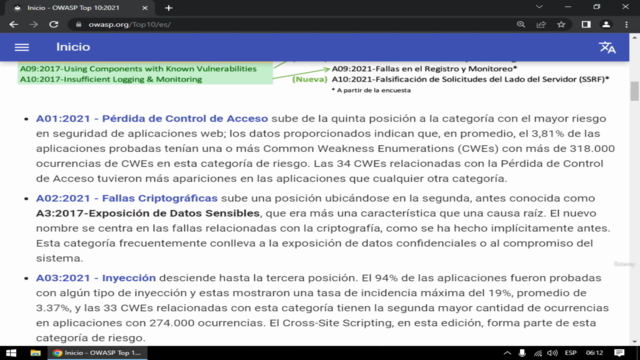
Task: Click the Inicio header title
Action: tap(73, 47)
